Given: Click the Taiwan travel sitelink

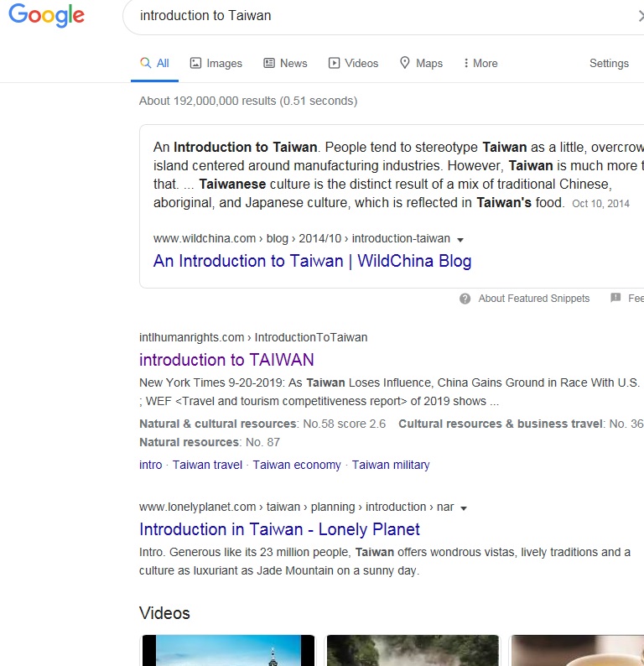Looking at the screenshot, I should pos(207,465).
